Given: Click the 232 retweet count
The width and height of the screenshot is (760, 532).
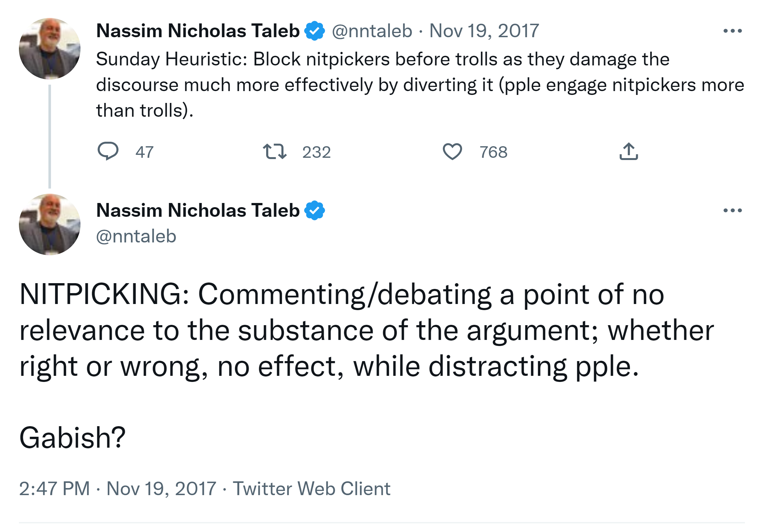Looking at the screenshot, I should point(316,152).
